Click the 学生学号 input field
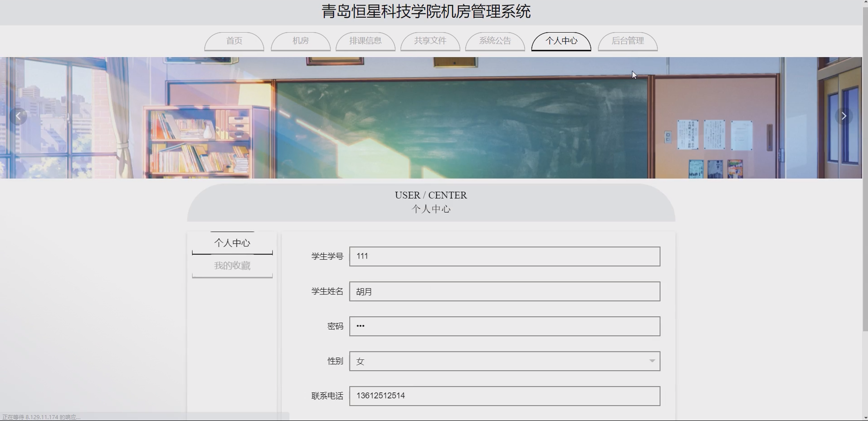This screenshot has width=868, height=421. click(x=505, y=256)
